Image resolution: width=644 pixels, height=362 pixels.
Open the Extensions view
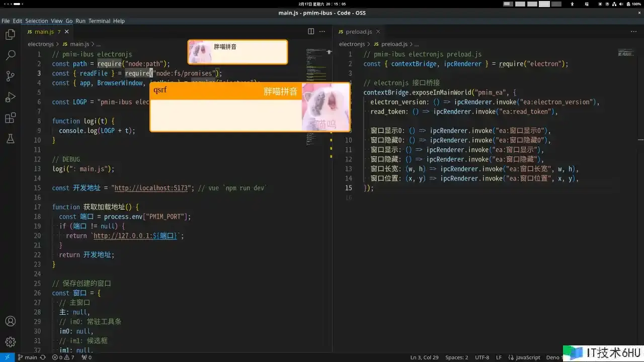pos(10,118)
